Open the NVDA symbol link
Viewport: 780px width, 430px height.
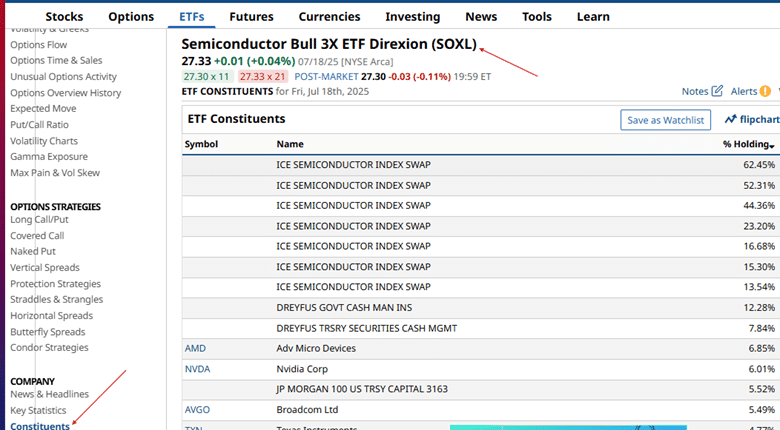[x=198, y=369]
